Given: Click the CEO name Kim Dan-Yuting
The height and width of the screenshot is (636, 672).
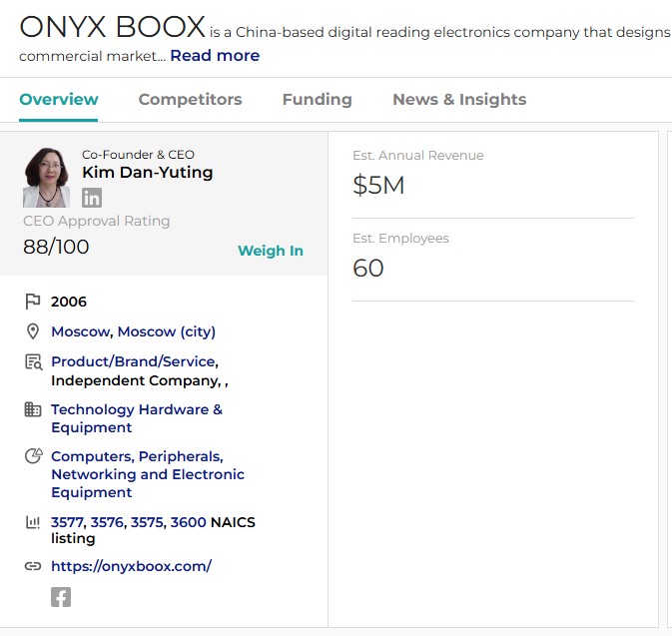Looking at the screenshot, I should [x=148, y=173].
